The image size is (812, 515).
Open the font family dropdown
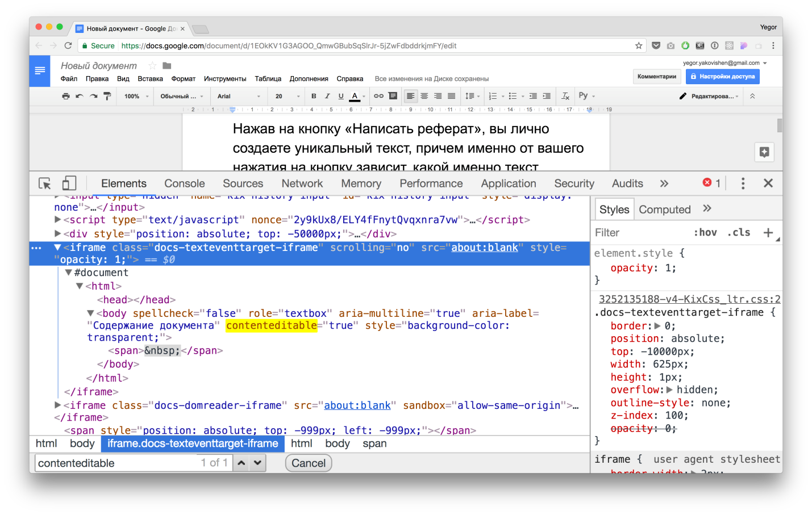coord(238,95)
